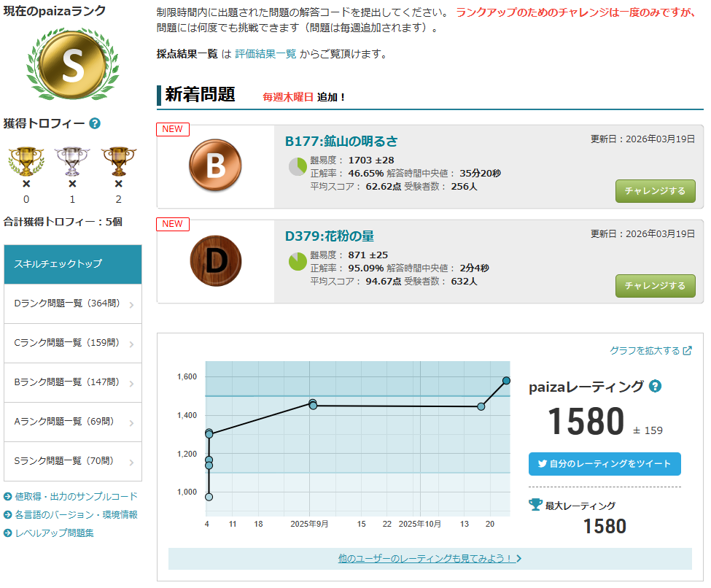Expand Aランク問題一覧 chevron
Image resolution: width=711 pixels, height=588 pixels.
131,423
